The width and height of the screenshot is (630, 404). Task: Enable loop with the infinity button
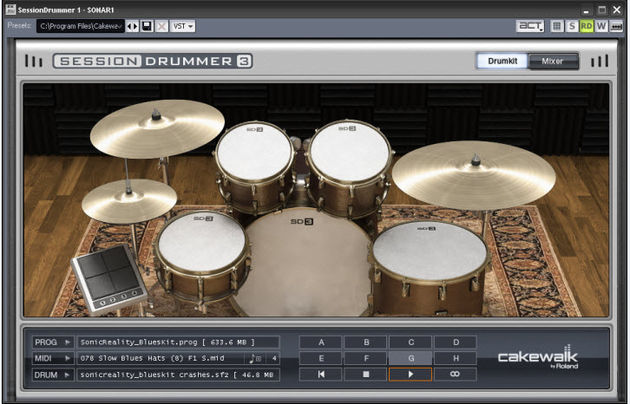coord(455,374)
